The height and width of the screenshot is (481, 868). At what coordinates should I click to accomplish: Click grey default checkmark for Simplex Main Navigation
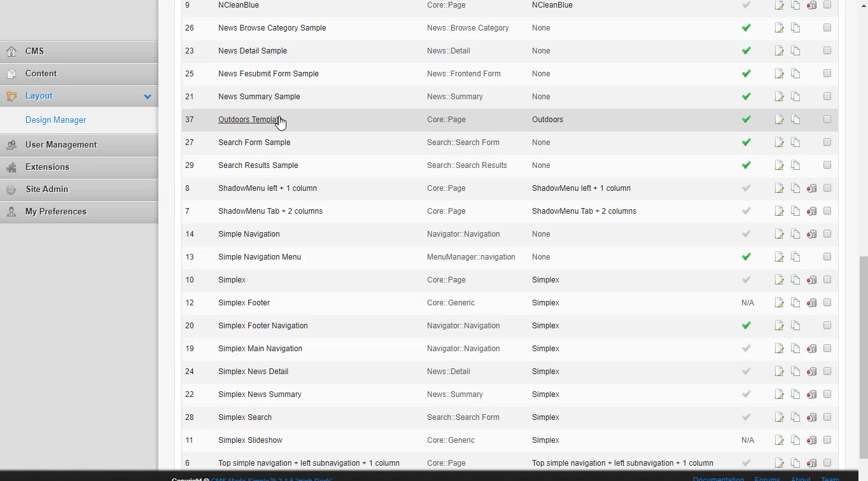[746, 349]
